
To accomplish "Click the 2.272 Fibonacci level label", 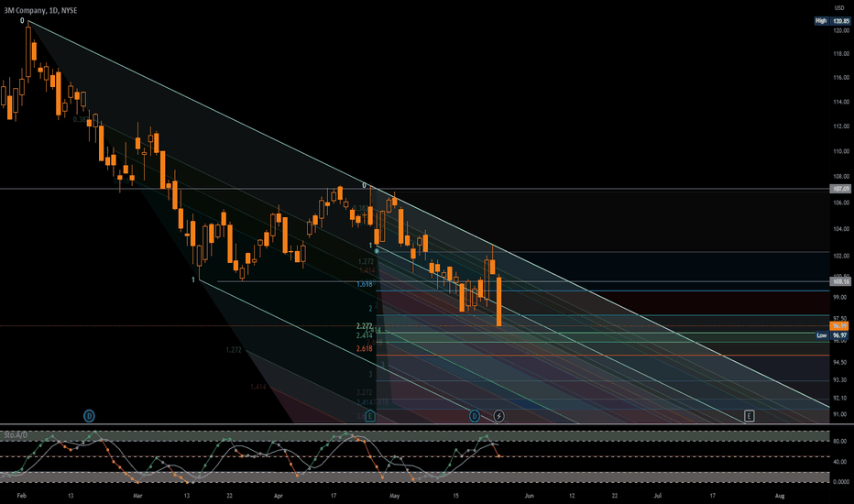I will click(x=364, y=326).
